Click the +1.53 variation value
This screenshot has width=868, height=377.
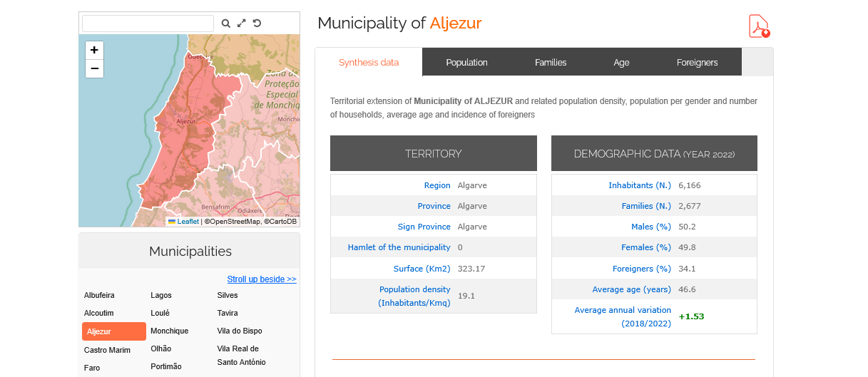coord(691,316)
